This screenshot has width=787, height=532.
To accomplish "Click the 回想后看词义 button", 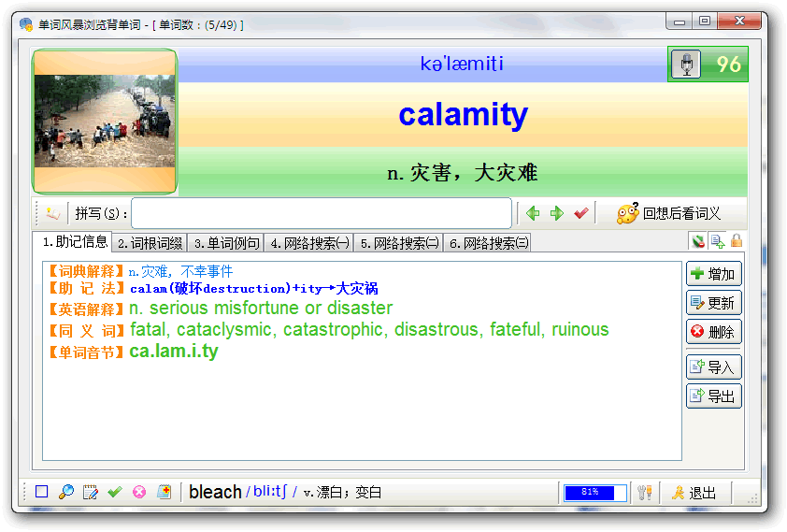I will pyautogui.click(x=669, y=213).
